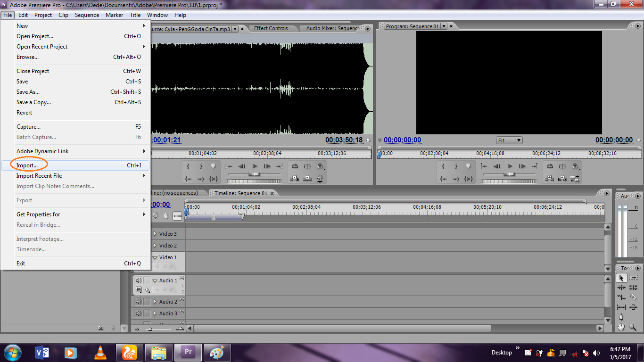Click the Exit menu entry

click(x=75, y=263)
